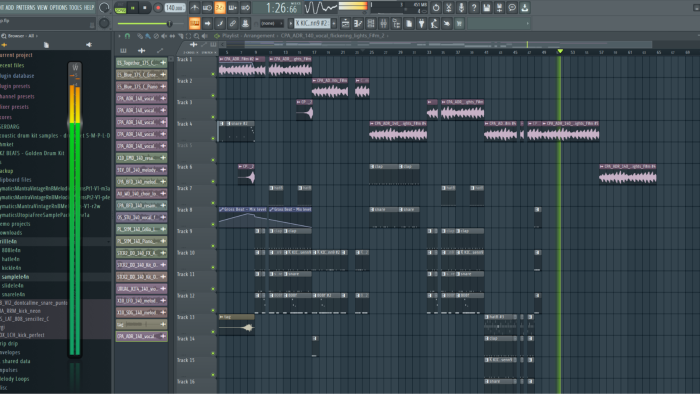The height and width of the screenshot is (394, 700).
Task: Select the playlist zoom magnifier tool
Action: click(x=196, y=36)
